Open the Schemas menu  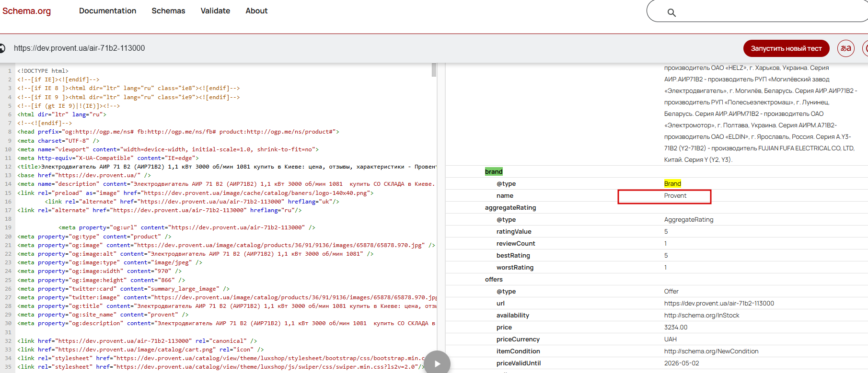168,11
